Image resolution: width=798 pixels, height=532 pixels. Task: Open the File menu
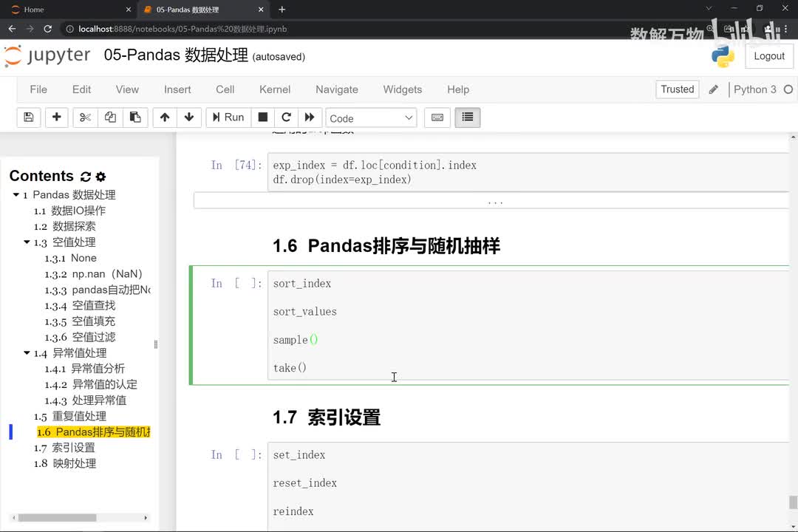click(38, 89)
